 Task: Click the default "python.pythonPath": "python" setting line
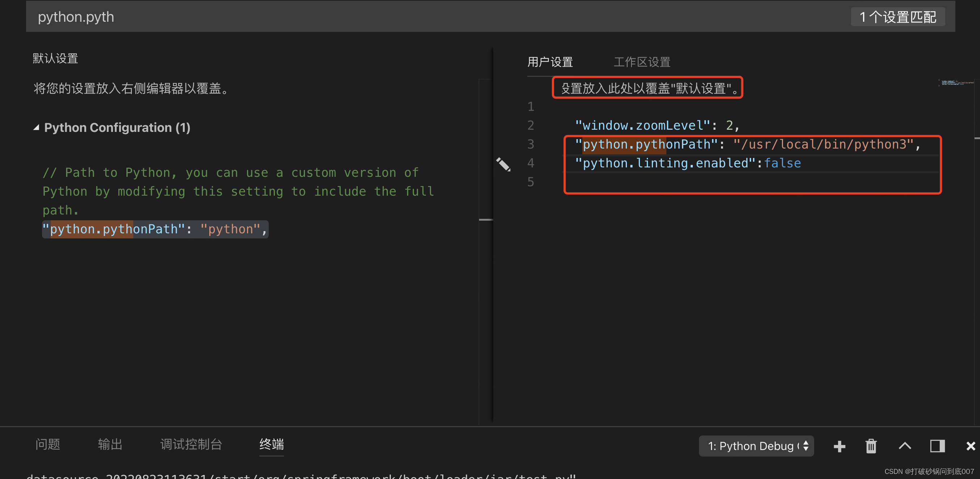(155, 229)
